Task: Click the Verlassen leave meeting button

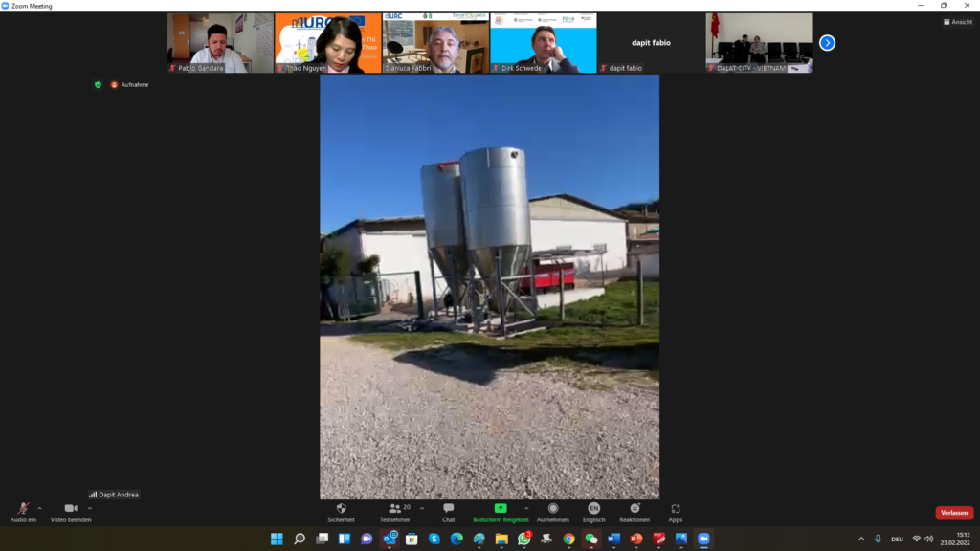Action: (953, 513)
